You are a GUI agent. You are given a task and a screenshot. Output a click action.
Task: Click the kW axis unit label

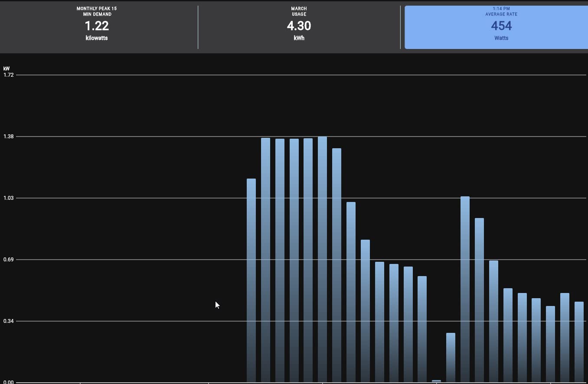pyautogui.click(x=7, y=68)
